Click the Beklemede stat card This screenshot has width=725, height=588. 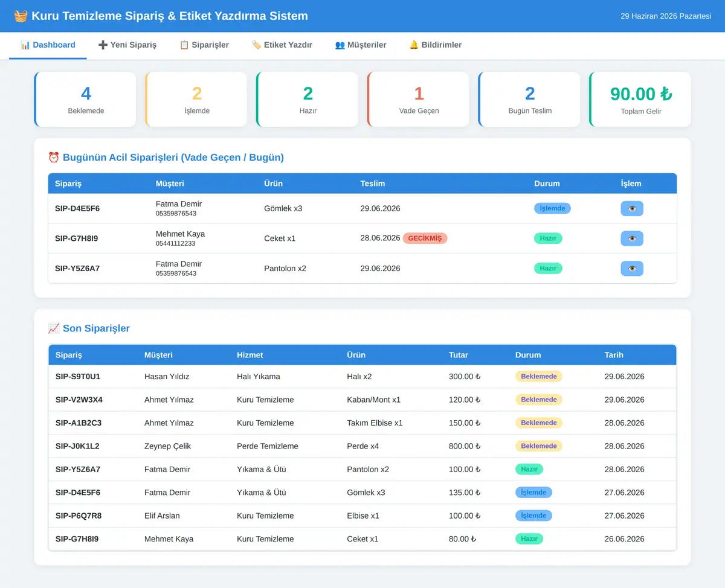coord(85,100)
